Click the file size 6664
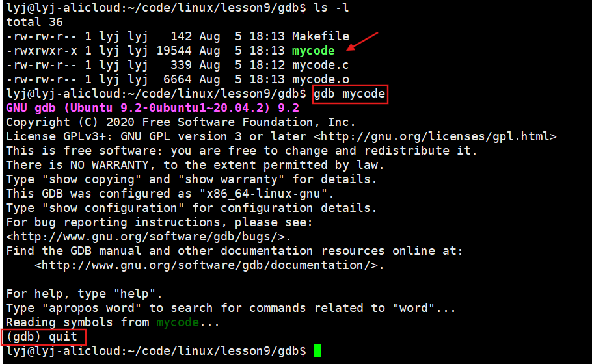Screen dimensions: 592x364 (178, 79)
